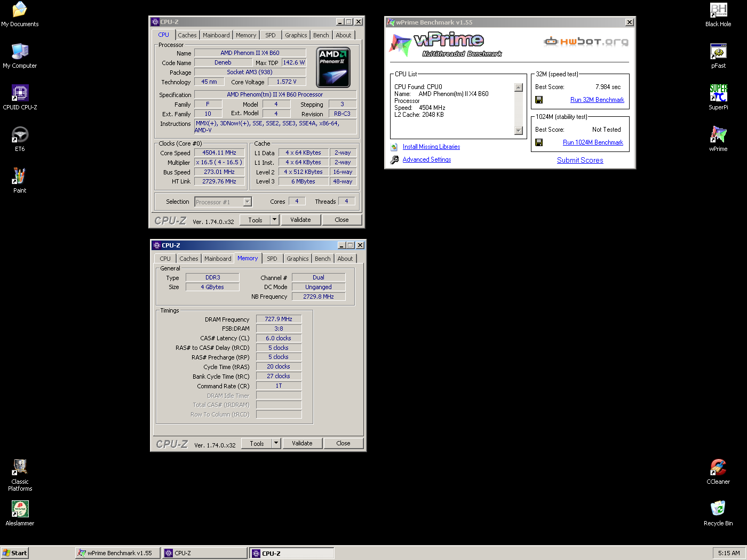This screenshot has height=560, width=747.
Task: Click Tools button in lower CPU-Z
Action: coord(257,443)
